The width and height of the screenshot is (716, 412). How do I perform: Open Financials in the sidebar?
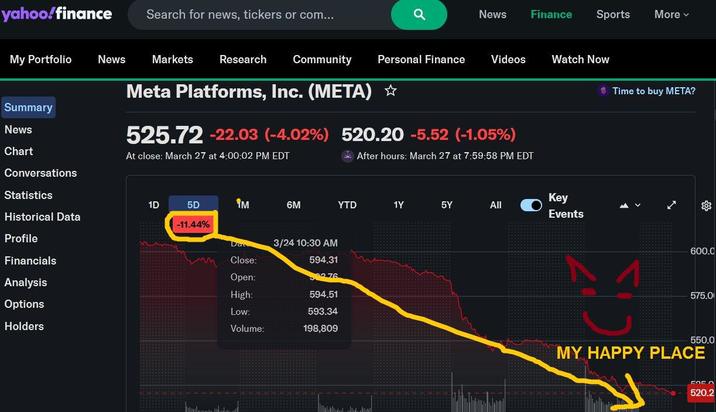[x=30, y=261]
